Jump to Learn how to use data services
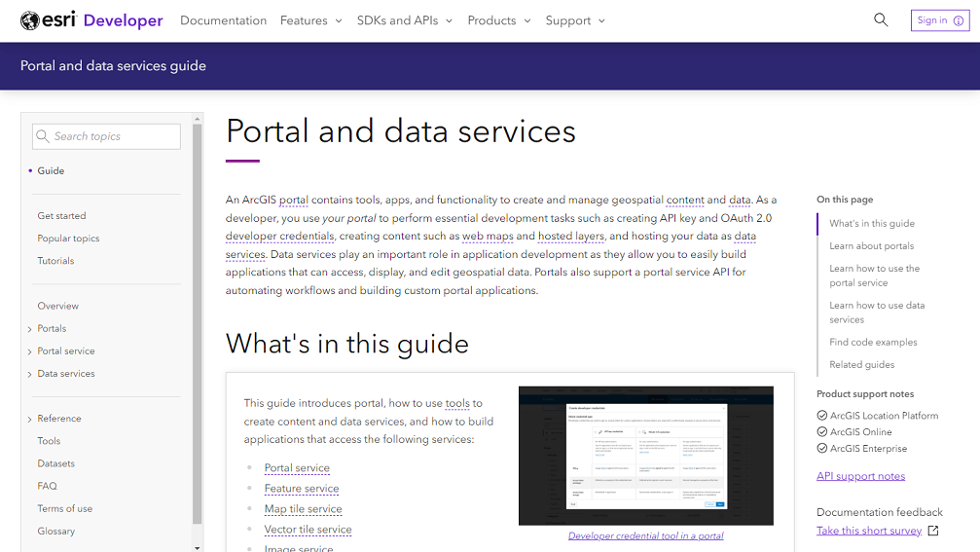 (877, 313)
